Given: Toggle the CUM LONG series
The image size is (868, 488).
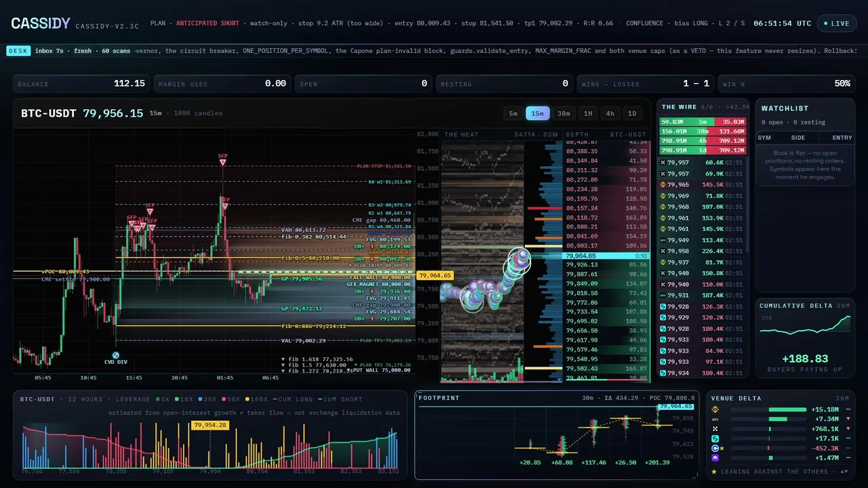Looking at the screenshot, I should tap(293, 399).
